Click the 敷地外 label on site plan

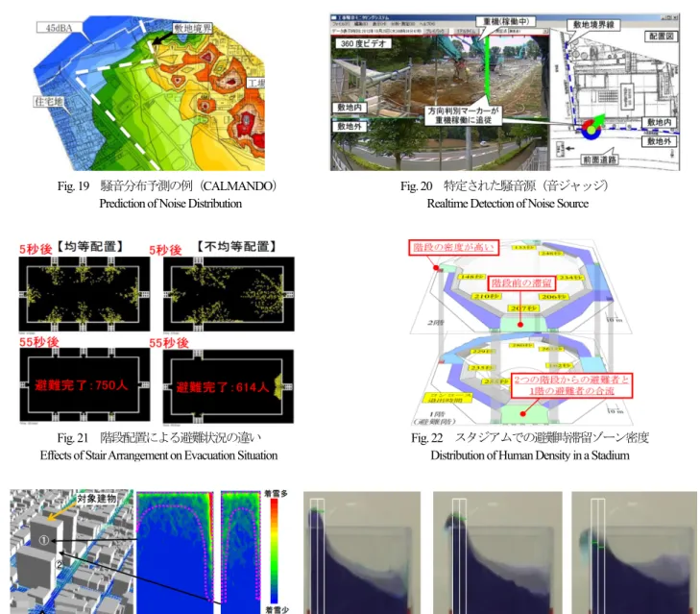(x=660, y=141)
